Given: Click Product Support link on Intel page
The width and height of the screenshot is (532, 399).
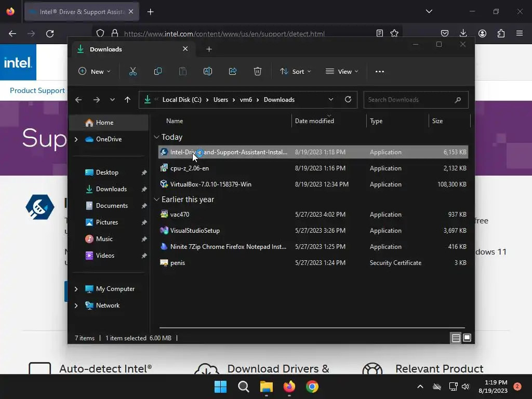Looking at the screenshot, I should [x=37, y=90].
